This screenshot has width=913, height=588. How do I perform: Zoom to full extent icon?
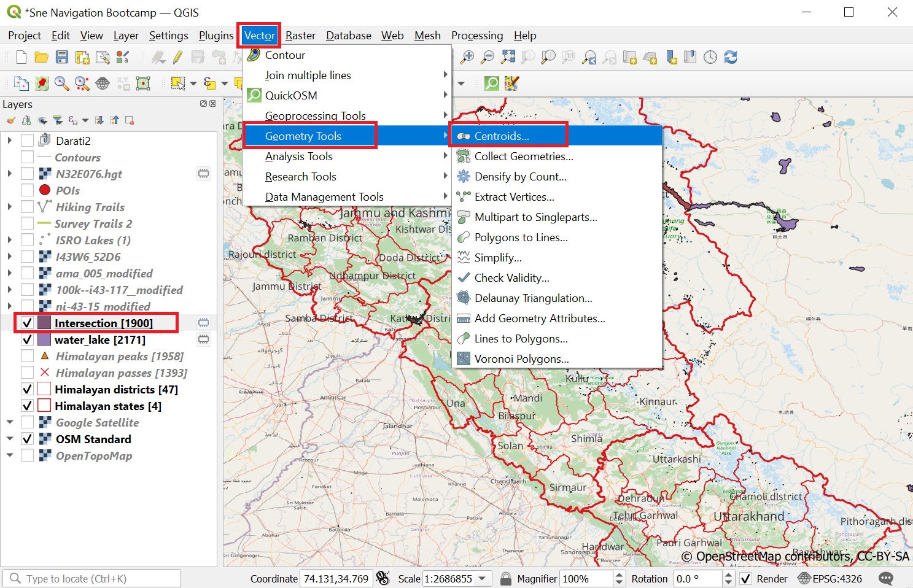[508, 58]
